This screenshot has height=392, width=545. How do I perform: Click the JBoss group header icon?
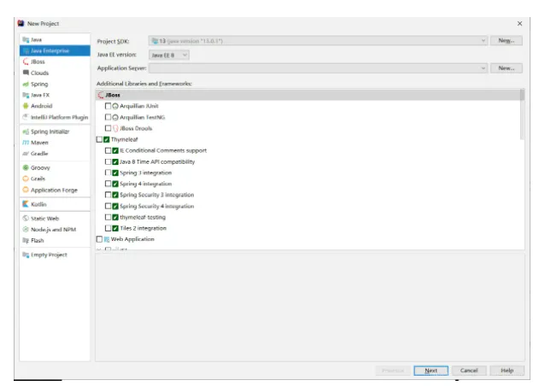point(101,95)
